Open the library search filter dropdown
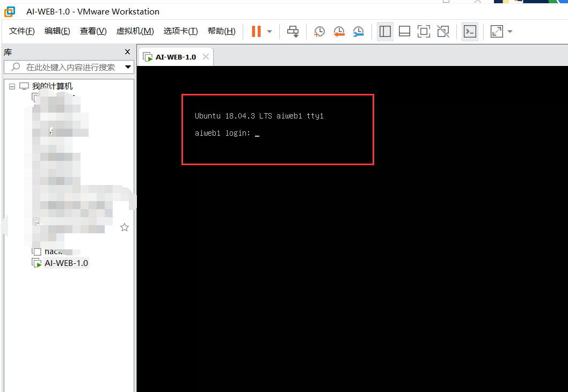The height and width of the screenshot is (392, 568). tap(128, 66)
